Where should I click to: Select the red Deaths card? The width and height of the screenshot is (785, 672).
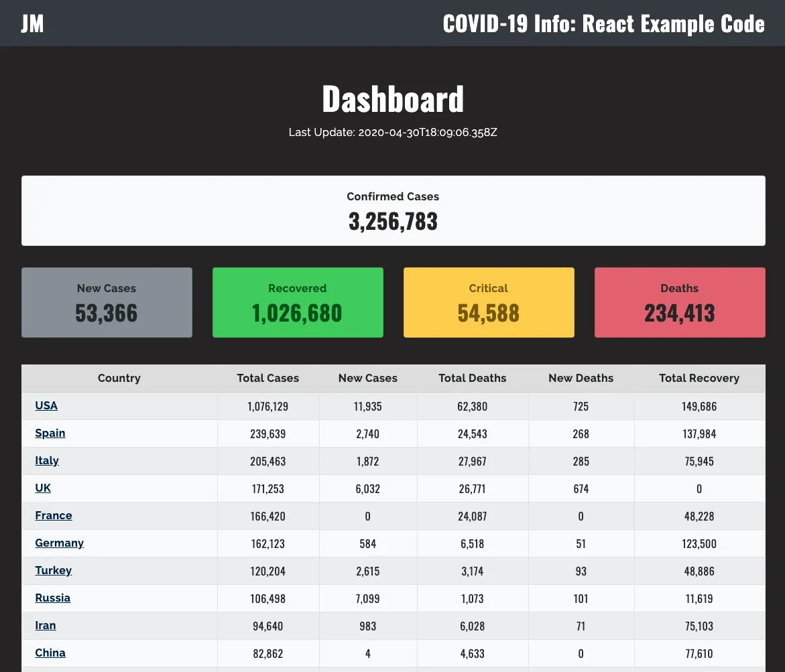pos(680,303)
